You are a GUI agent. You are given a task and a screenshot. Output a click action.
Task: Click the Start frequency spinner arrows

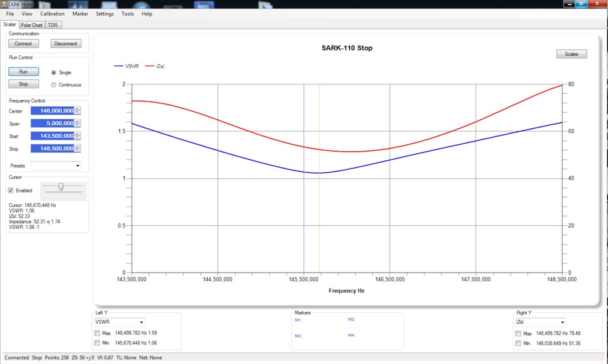tap(78, 135)
